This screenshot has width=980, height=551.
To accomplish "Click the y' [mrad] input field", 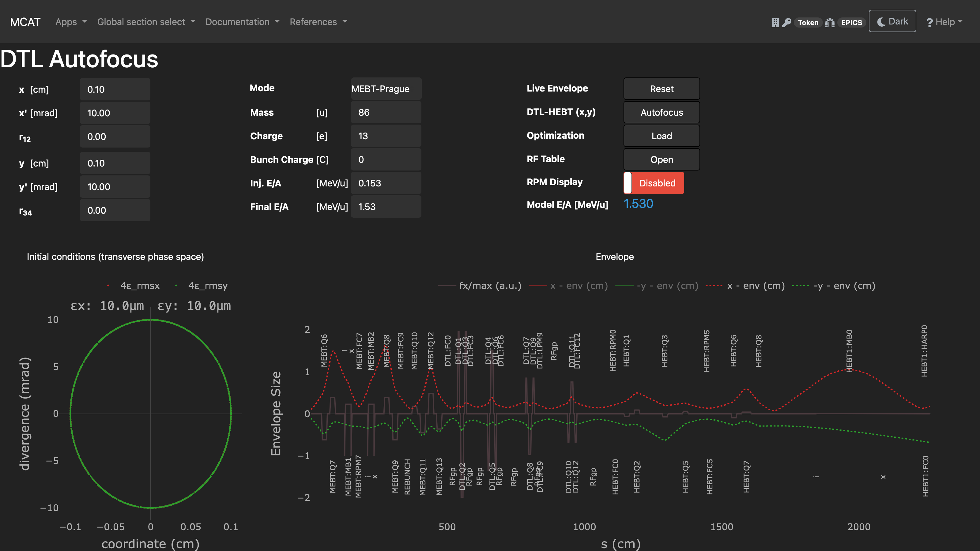I will point(115,187).
